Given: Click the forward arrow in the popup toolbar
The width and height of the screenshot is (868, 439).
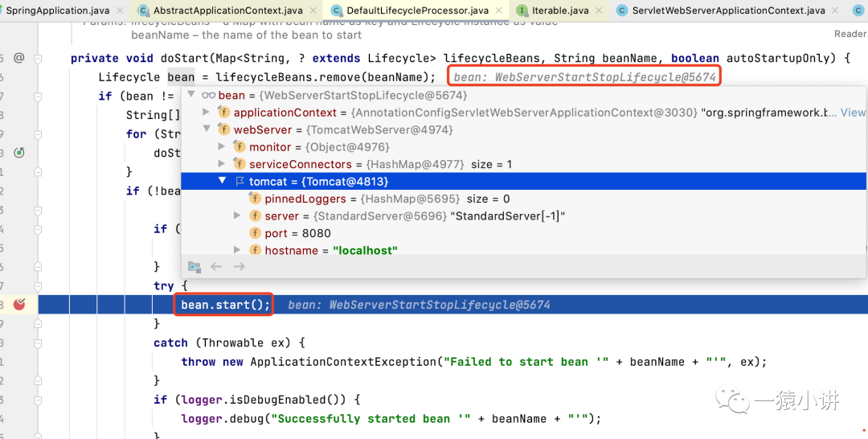Looking at the screenshot, I should pyautogui.click(x=240, y=267).
